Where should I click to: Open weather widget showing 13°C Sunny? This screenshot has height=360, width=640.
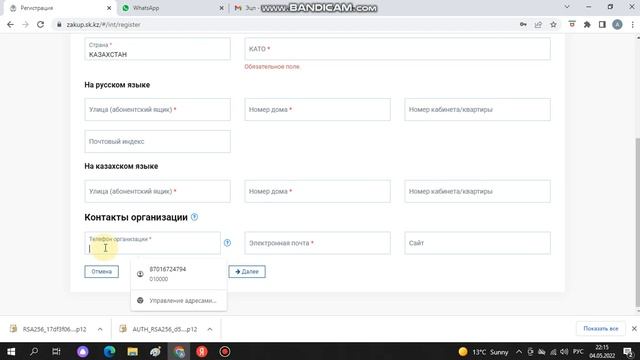(483, 351)
